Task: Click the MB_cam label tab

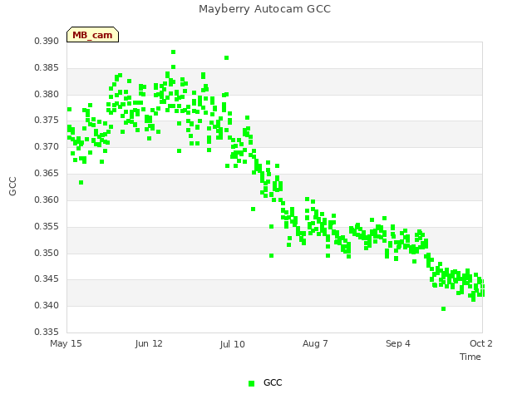Action: (x=92, y=35)
